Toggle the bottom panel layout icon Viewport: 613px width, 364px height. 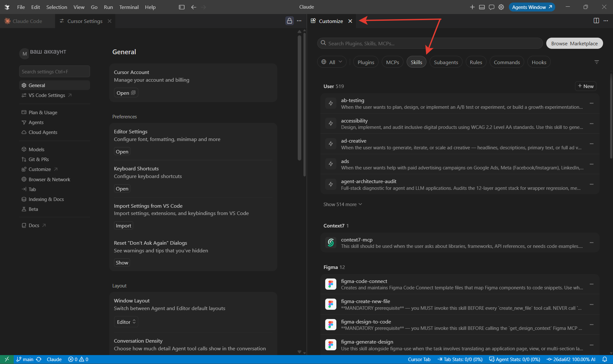tap(482, 7)
